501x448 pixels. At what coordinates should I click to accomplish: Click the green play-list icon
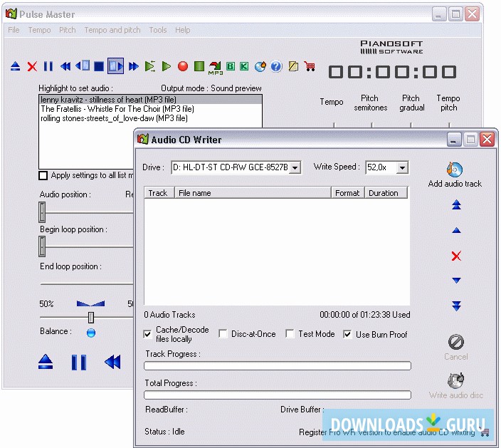coord(150,66)
